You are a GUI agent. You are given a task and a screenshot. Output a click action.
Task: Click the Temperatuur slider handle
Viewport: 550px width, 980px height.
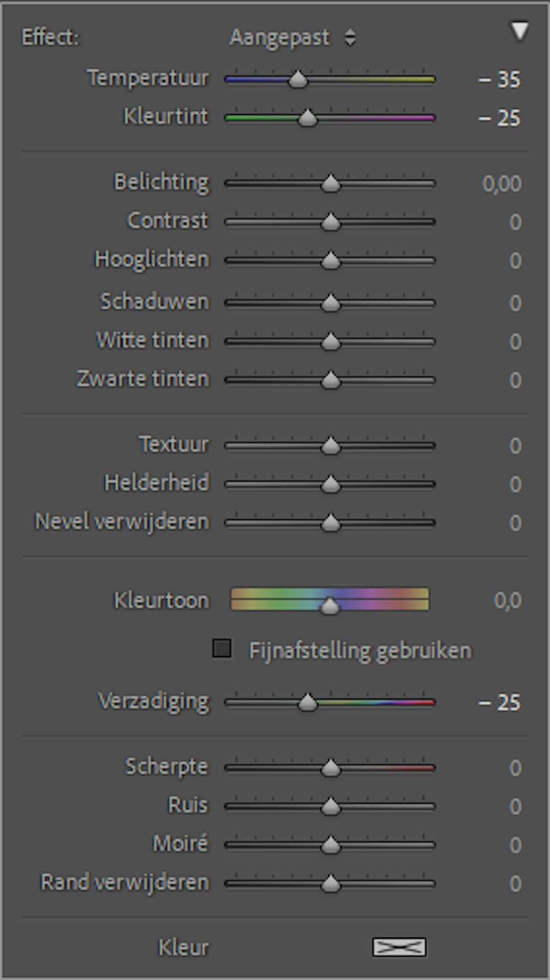(298, 79)
